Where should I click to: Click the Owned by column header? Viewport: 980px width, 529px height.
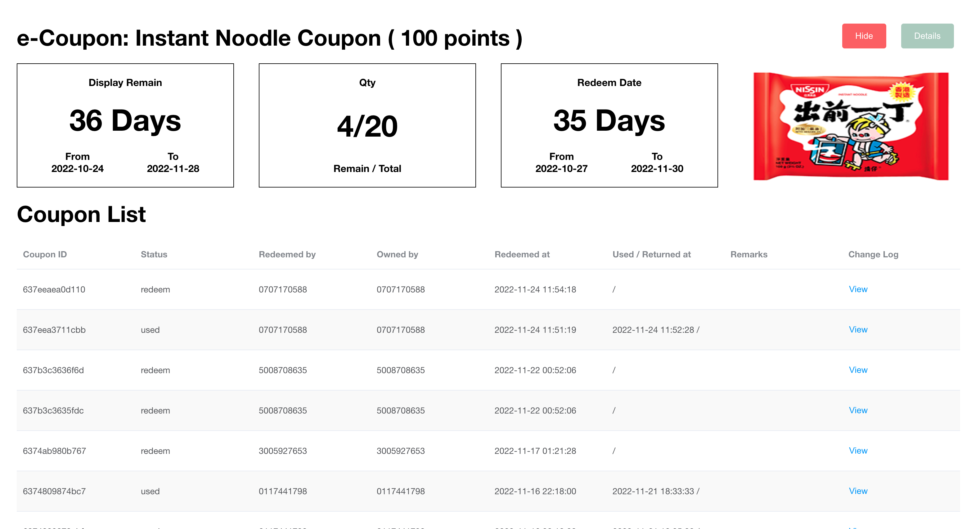397,255
